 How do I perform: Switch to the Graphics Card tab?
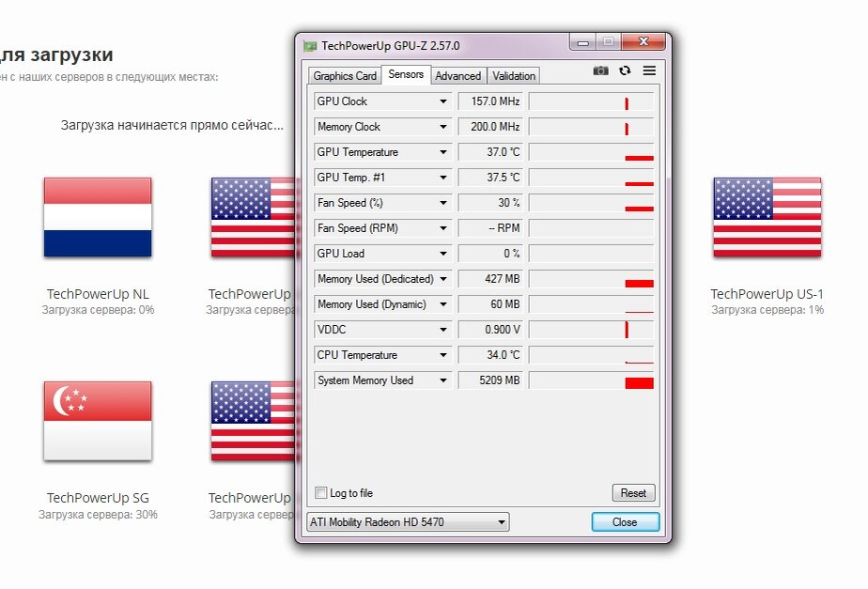coord(345,76)
